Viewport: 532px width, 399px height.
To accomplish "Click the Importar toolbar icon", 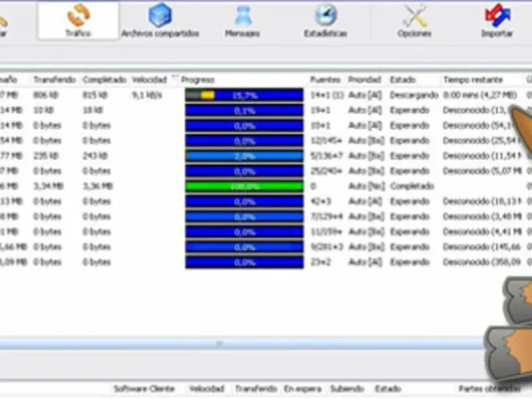I will coord(497,21).
